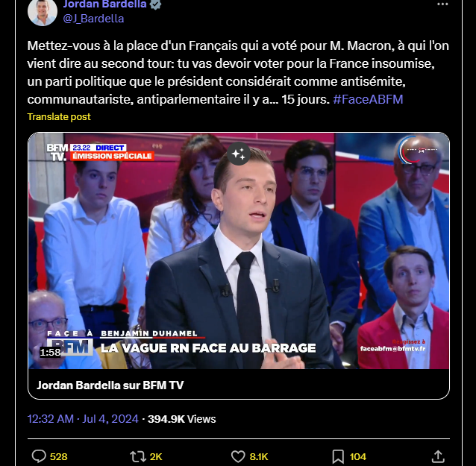Click the @J_Bardella handle
The width and height of the screenshot is (476, 466).
point(93,19)
